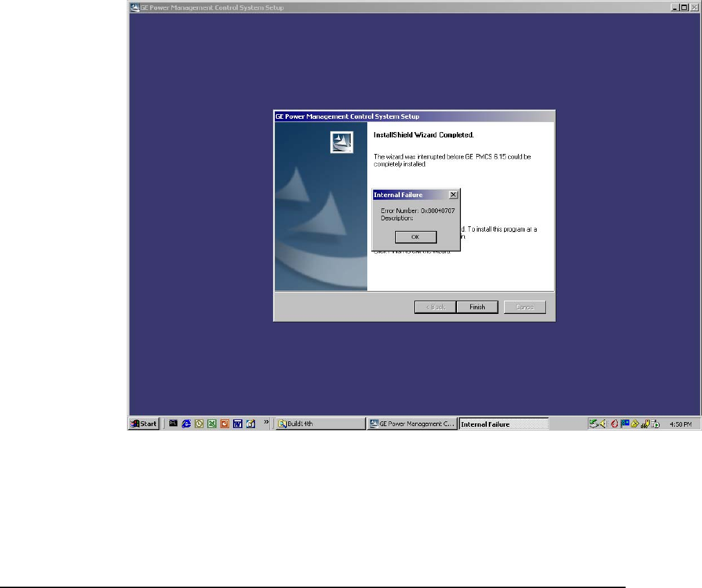Click the InstallShield logo in wizard
Screen dimensions: 702x588
tap(341, 142)
